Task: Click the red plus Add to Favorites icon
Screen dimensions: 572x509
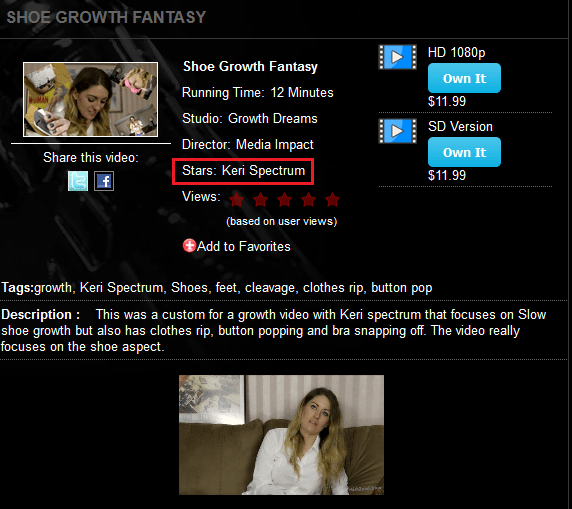Action: (x=189, y=246)
